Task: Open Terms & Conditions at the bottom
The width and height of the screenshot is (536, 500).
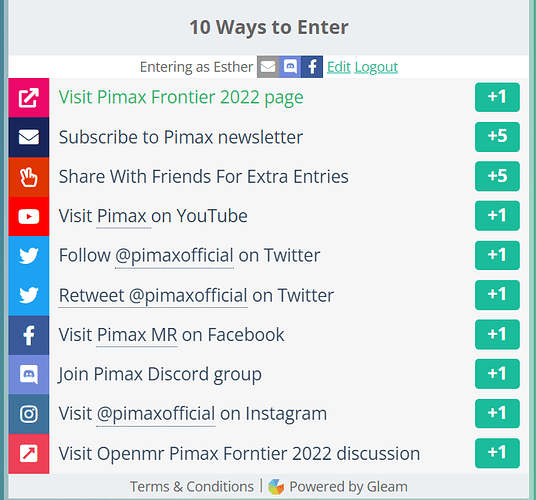Action: point(192,486)
